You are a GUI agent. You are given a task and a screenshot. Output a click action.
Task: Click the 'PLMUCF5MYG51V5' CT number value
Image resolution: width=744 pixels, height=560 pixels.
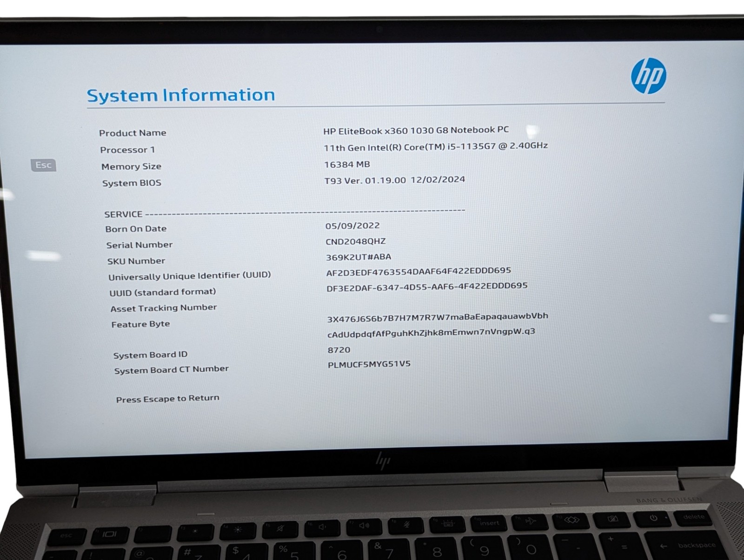[369, 365]
